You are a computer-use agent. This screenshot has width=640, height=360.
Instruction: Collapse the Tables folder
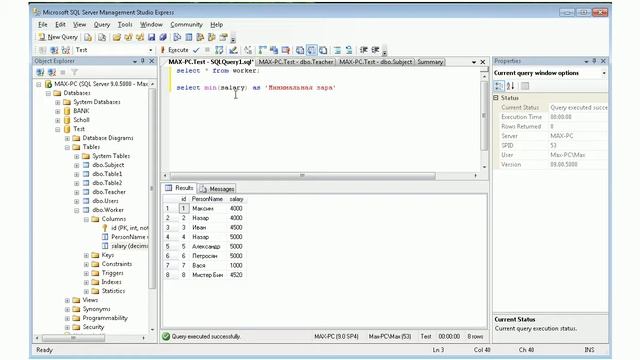coord(67,147)
